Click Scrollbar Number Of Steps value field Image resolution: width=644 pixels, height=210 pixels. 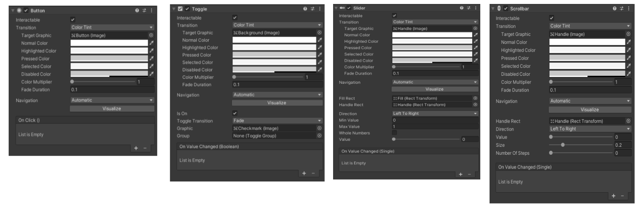tap(623, 153)
